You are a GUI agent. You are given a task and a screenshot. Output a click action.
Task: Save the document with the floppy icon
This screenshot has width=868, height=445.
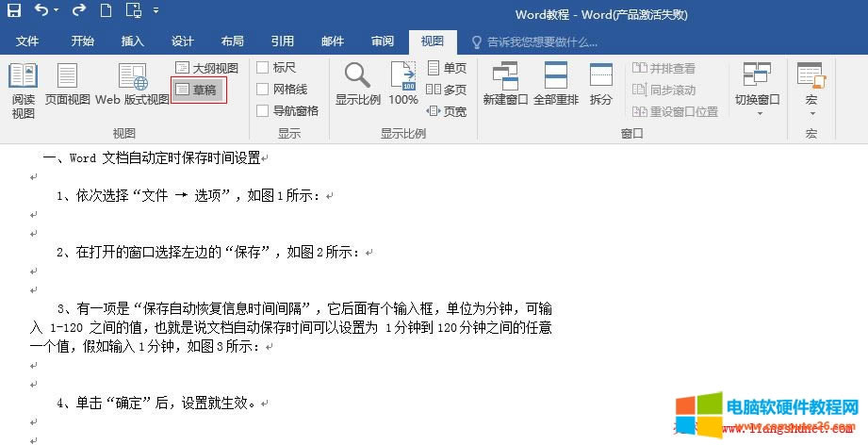14,10
